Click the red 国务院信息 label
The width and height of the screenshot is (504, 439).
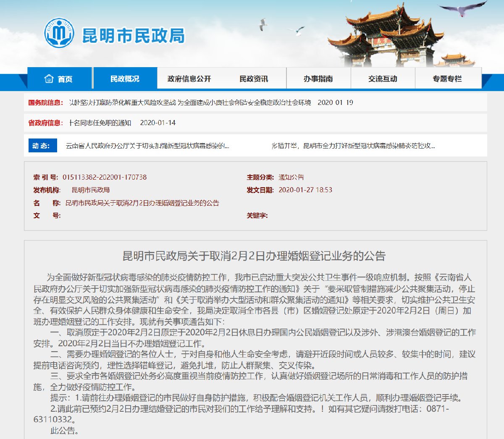coord(45,103)
